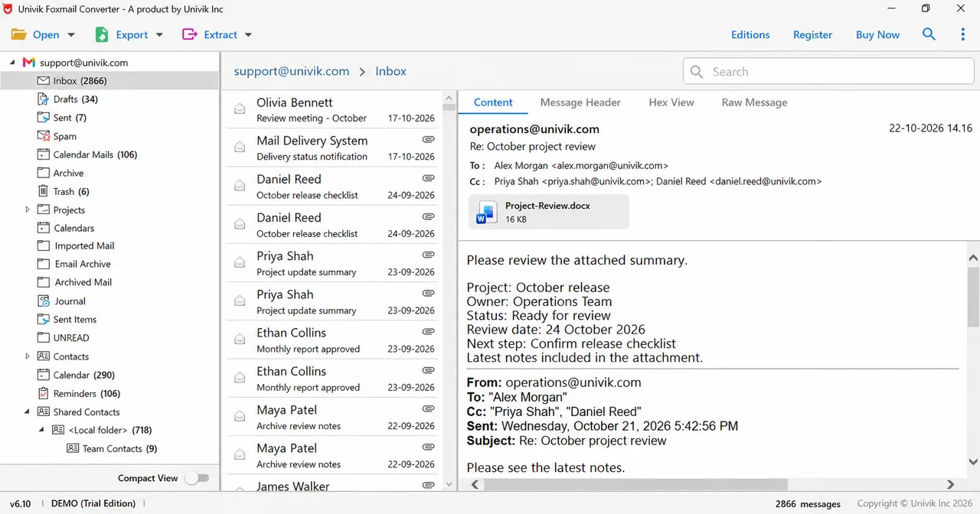The height and width of the screenshot is (514, 980).
Task: Click the magnifier icon inside Search box
Action: [697, 72]
